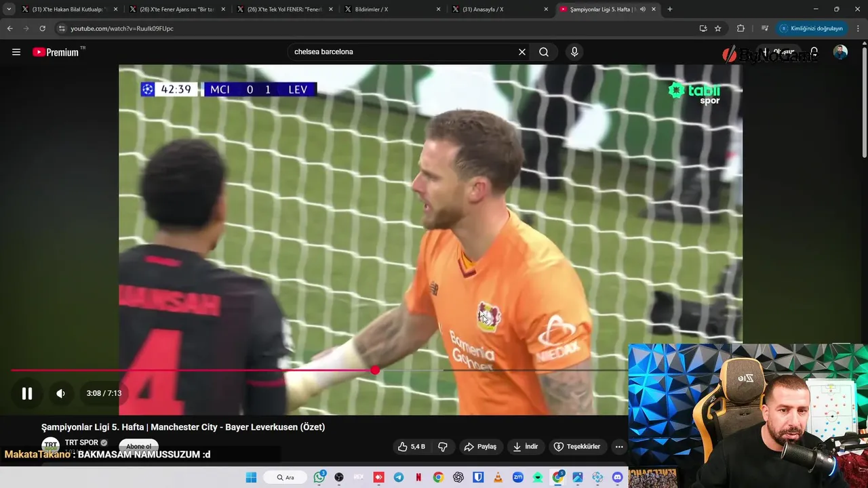Bookmark this page with the star
Viewport: 868px width, 488px height.
coord(717,28)
